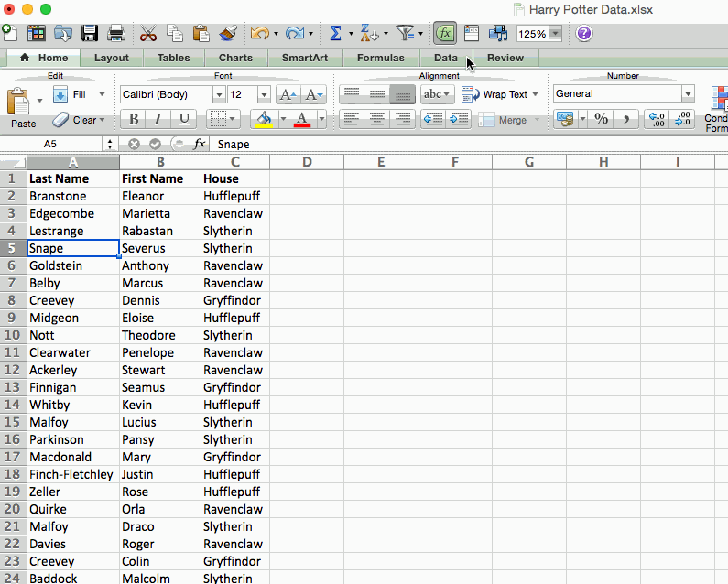728x584 pixels.
Task: Apply filter with funnel icon
Action: (x=405, y=34)
